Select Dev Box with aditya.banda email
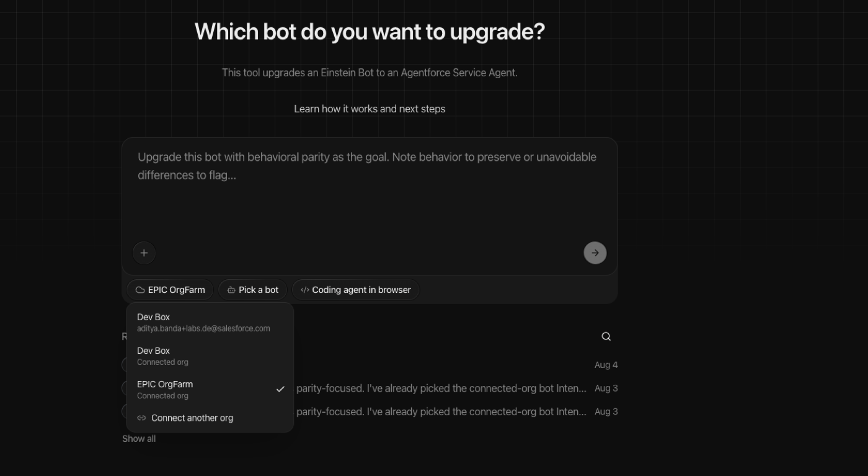The width and height of the screenshot is (868, 476). click(210, 322)
